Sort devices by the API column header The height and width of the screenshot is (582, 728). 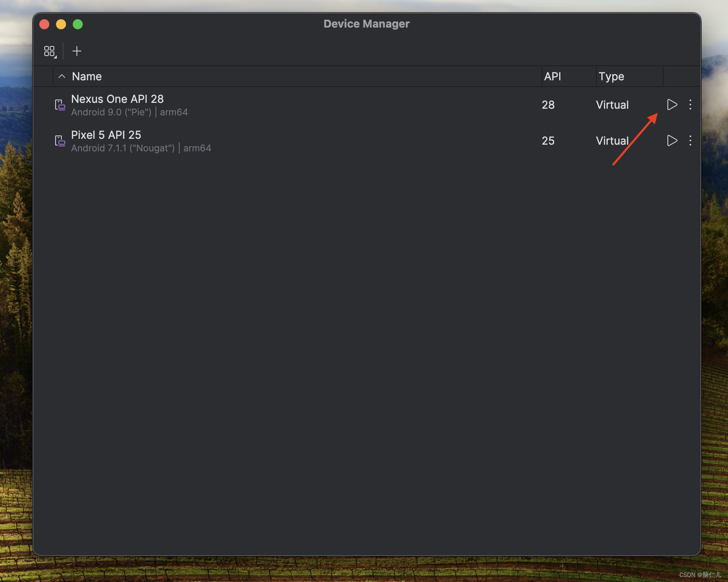click(552, 76)
